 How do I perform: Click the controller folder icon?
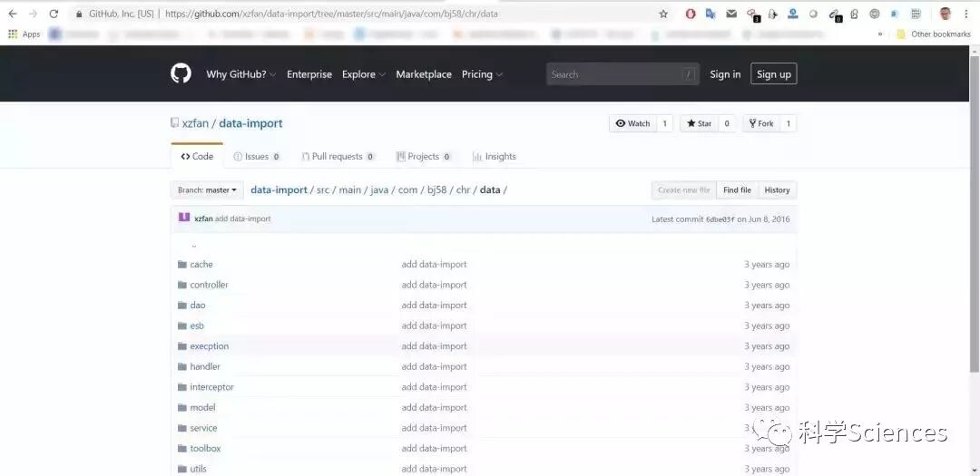coord(182,285)
